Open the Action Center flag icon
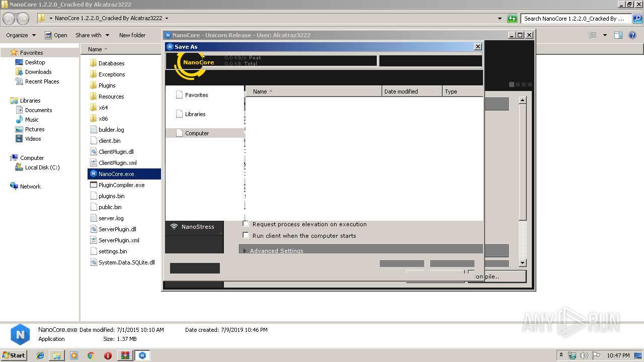644x362 pixels. pyautogui.click(x=596, y=355)
